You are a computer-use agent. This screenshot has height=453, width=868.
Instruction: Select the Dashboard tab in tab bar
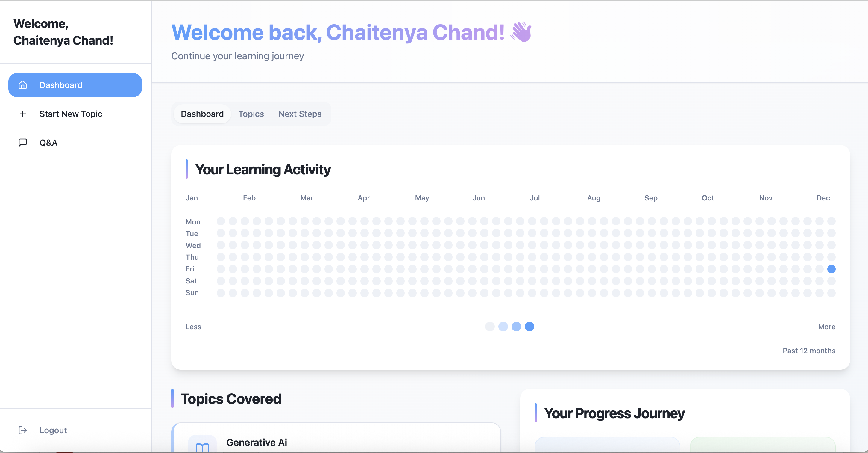[202, 114]
